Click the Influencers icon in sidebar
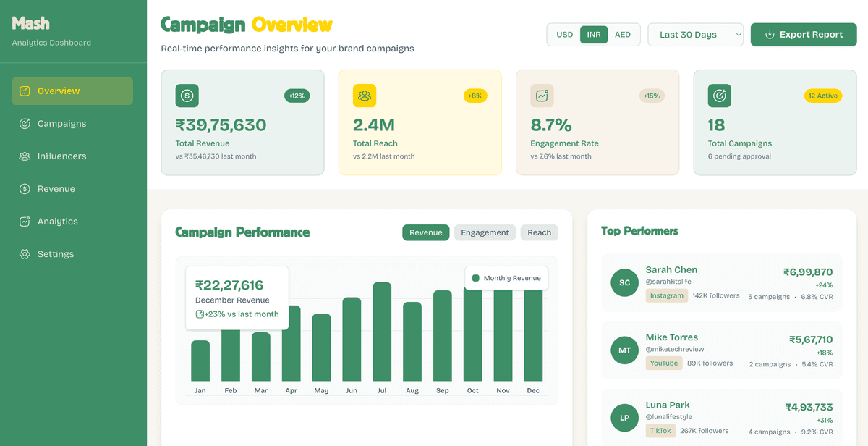Image resolution: width=868 pixels, height=446 pixels. pyautogui.click(x=25, y=156)
